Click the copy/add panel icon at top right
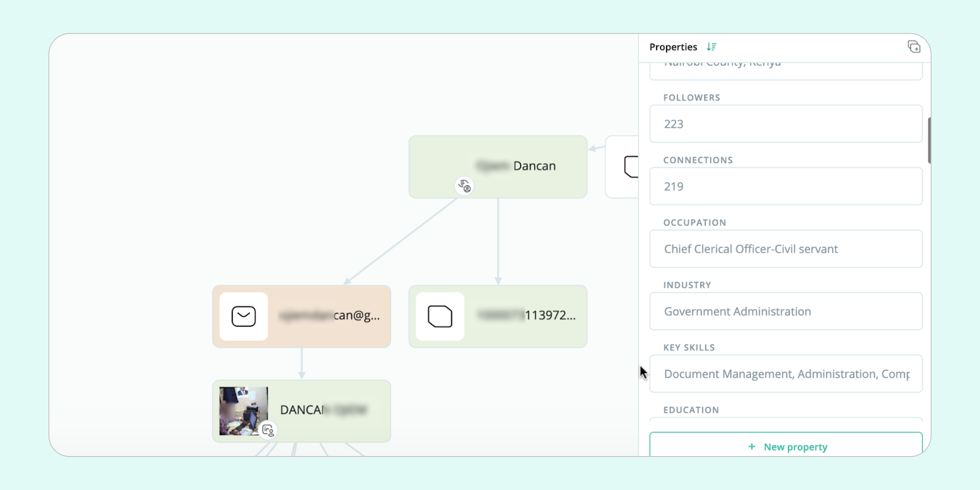Screen dimensions: 980x490 (x=914, y=47)
